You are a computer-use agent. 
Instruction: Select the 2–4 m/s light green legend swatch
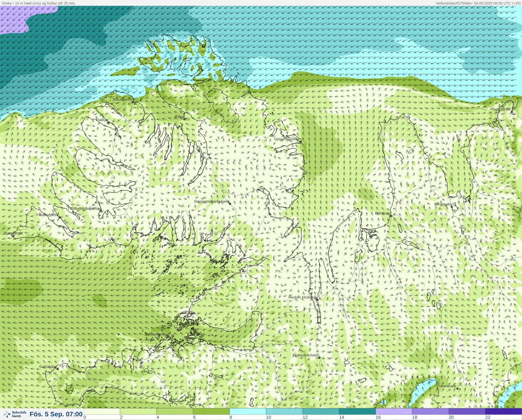(138, 411)
